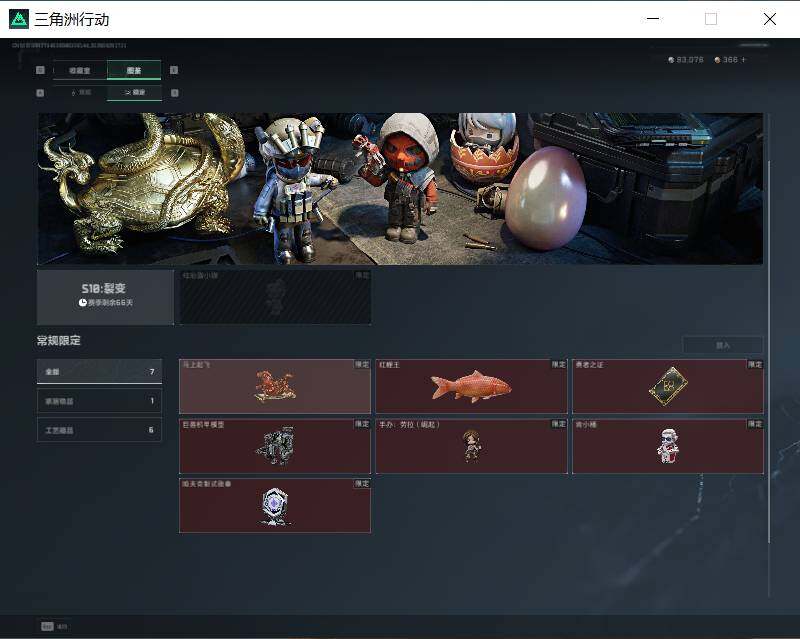Image resolution: width=800 pixels, height=639 pixels.
Task: Click the faint button right of 常规限定
Action: (723, 346)
